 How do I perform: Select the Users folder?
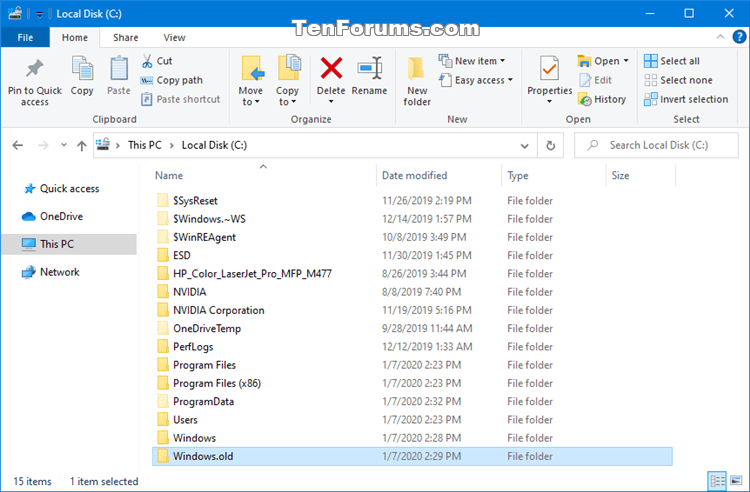[412, 420]
